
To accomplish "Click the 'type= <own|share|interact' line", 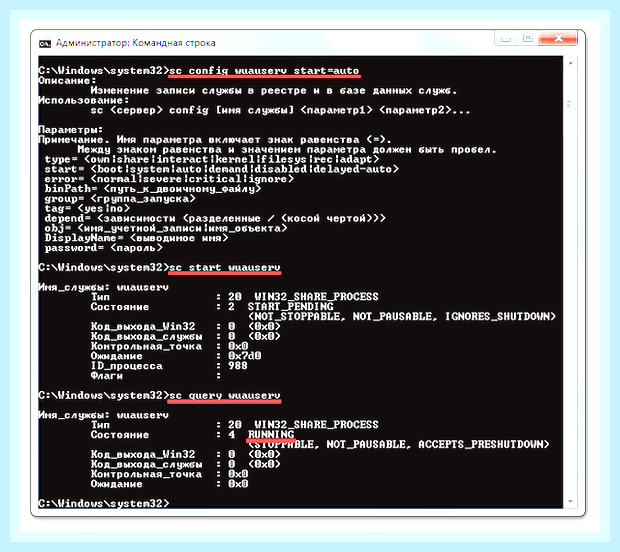I will pyautogui.click(x=212, y=159).
